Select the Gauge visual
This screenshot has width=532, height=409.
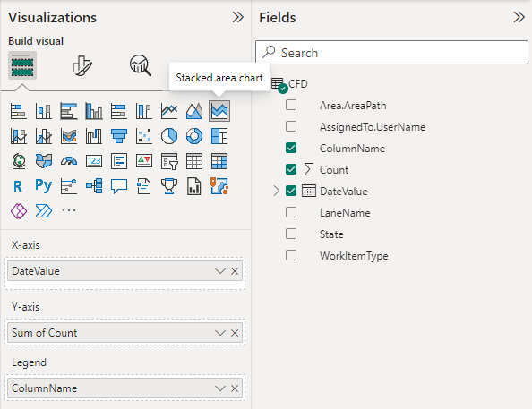click(x=69, y=161)
